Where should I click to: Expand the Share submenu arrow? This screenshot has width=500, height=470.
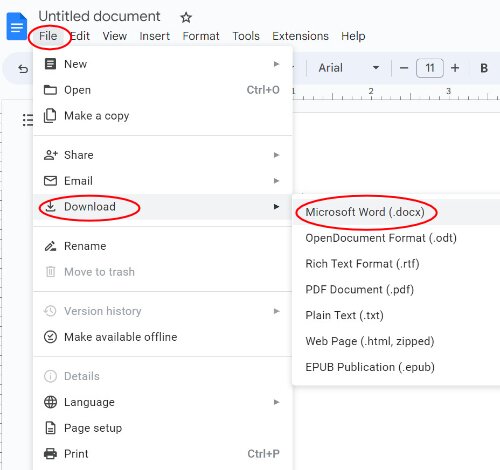click(276, 155)
